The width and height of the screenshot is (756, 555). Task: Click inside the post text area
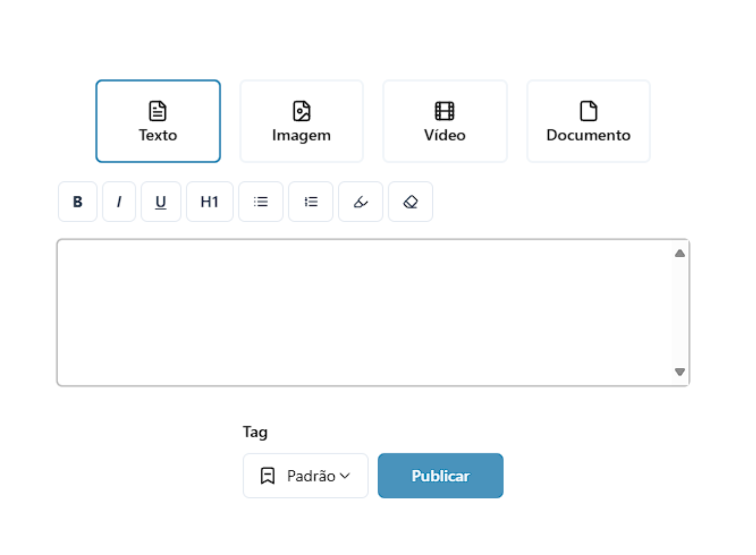[x=364, y=312]
